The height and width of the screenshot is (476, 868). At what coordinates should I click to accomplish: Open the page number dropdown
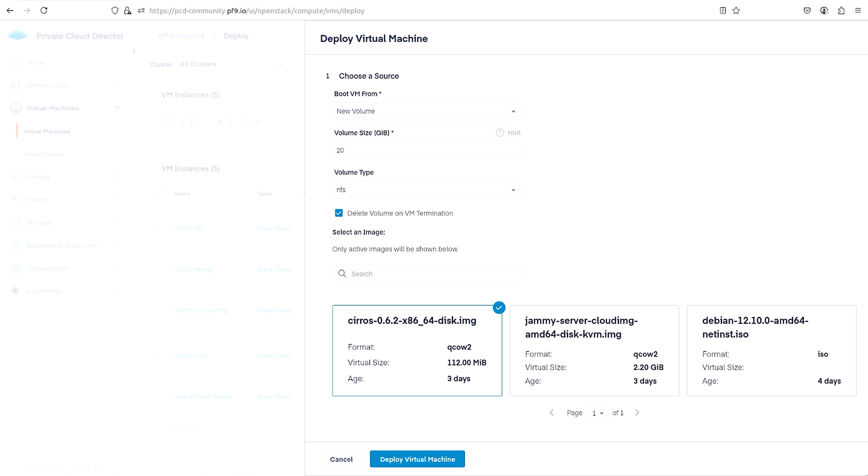point(598,413)
